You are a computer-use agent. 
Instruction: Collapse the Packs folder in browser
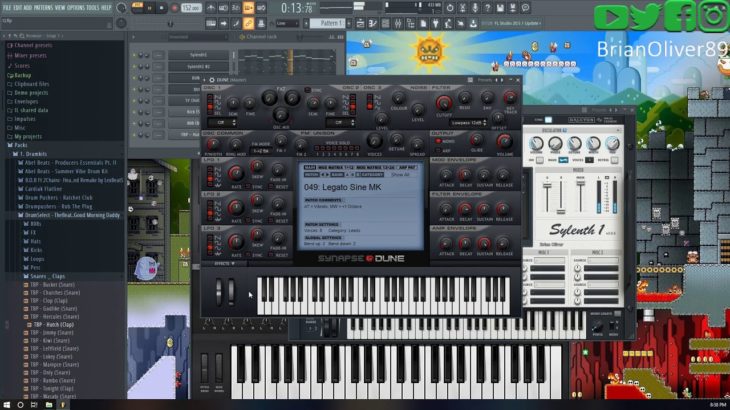click(20, 145)
